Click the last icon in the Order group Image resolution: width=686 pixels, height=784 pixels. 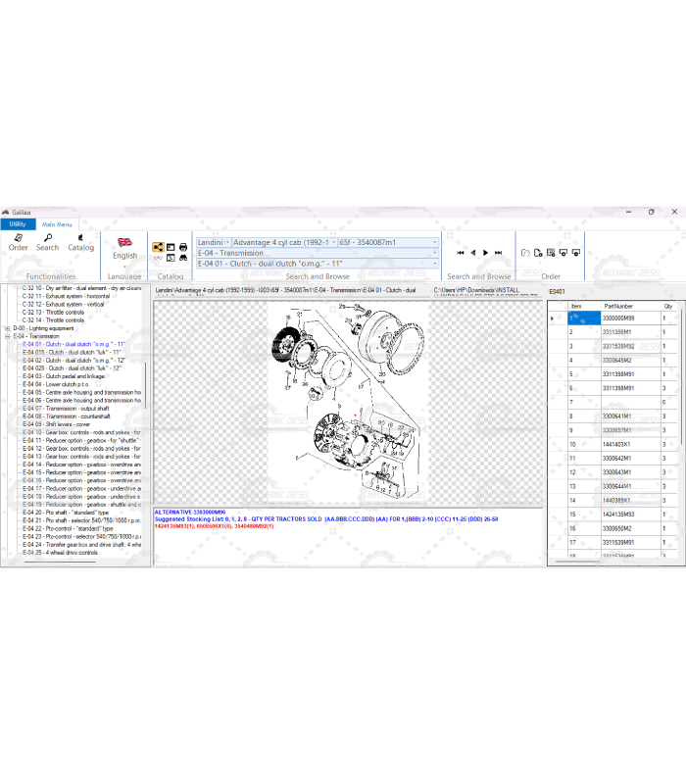point(576,253)
